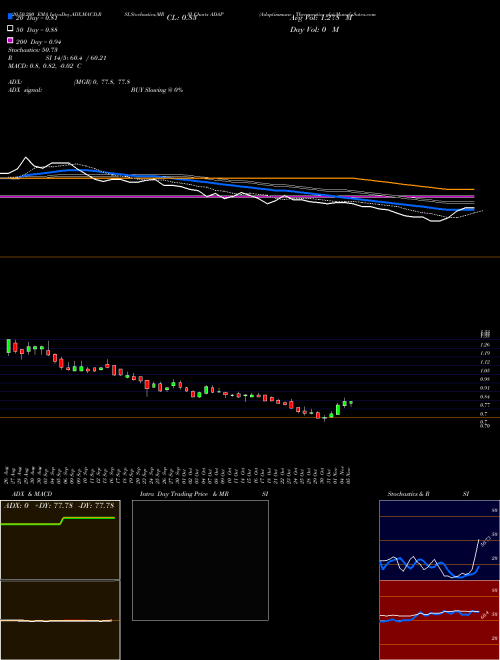The width and height of the screenshot is (500, 660).
Task: Click the magenta 200 Day horizontal line
Action: 237,196
